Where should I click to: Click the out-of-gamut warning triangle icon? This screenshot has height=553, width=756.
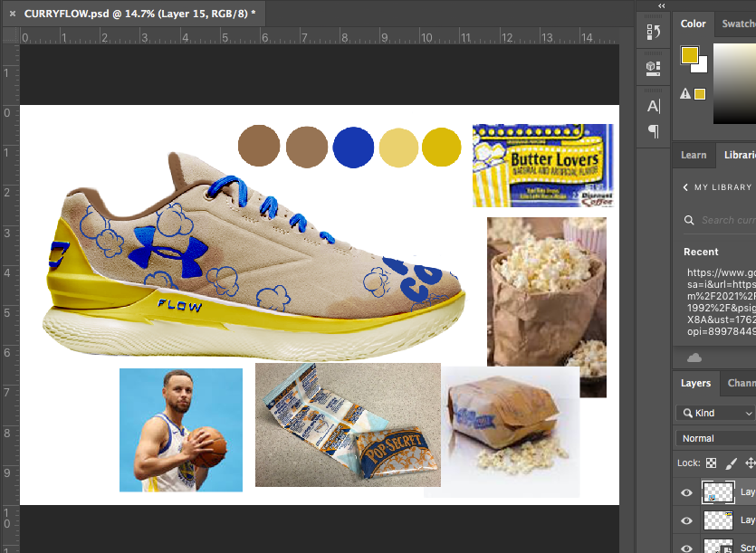pyautogui.click(x=685, y=93)
